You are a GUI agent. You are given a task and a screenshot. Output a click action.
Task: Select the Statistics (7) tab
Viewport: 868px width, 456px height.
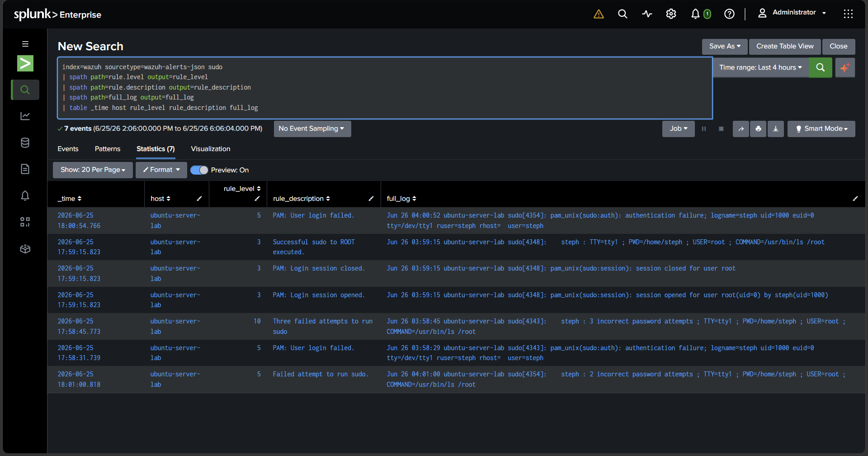pos(156,149)
